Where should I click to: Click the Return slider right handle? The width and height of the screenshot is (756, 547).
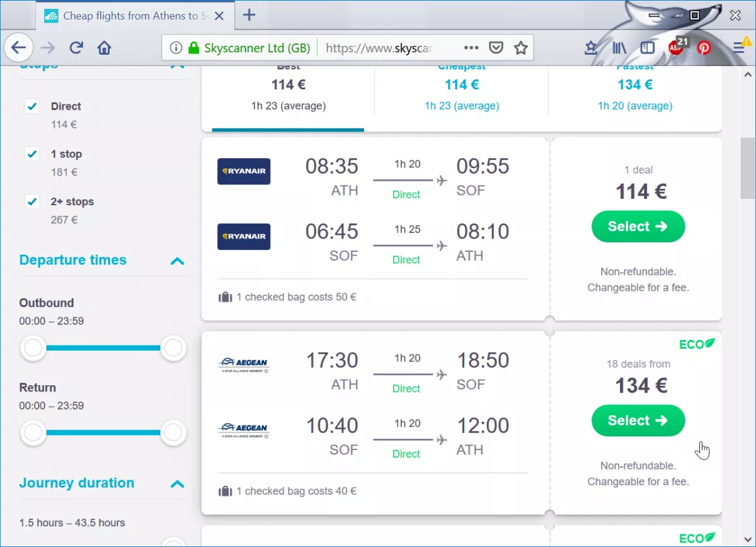pos(173,432)
